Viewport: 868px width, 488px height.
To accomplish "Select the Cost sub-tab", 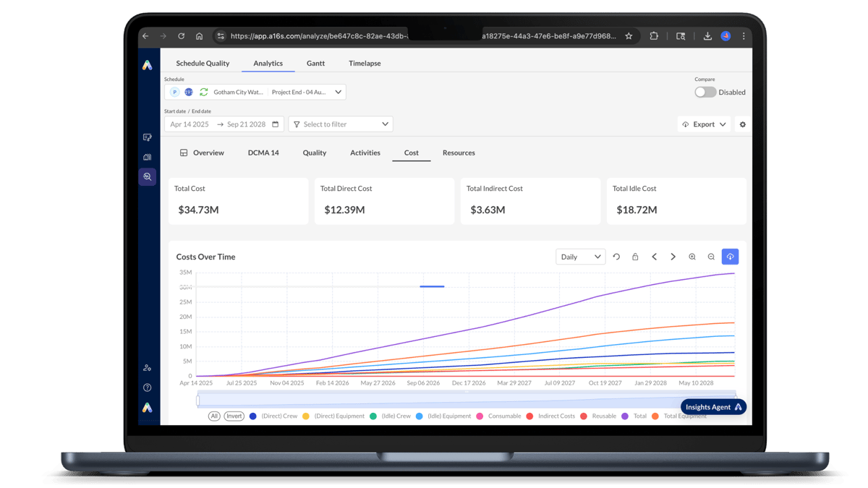I will (412, 153).
